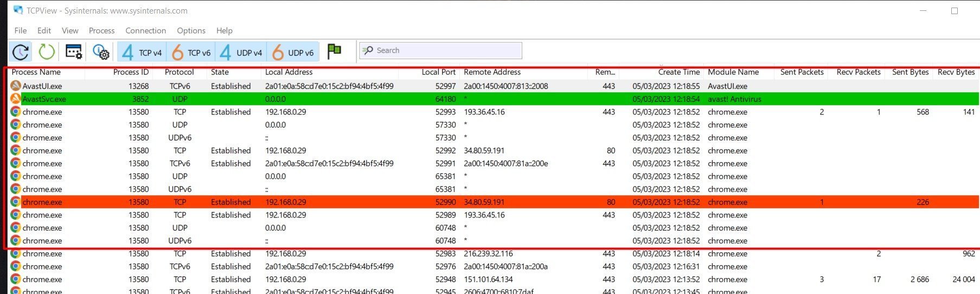Image resolution: width=980 pixels, height=294 pixels.
Task: Toggle the TCP v4 filter
Action: [142, 52]
